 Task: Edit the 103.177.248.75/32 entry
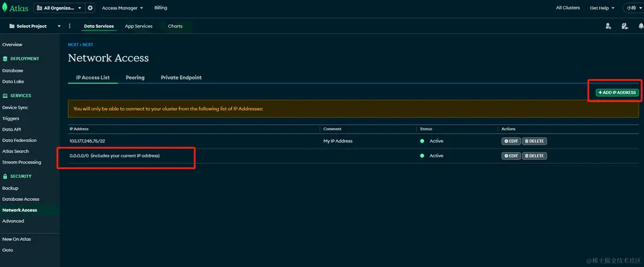tap(511, 141)
